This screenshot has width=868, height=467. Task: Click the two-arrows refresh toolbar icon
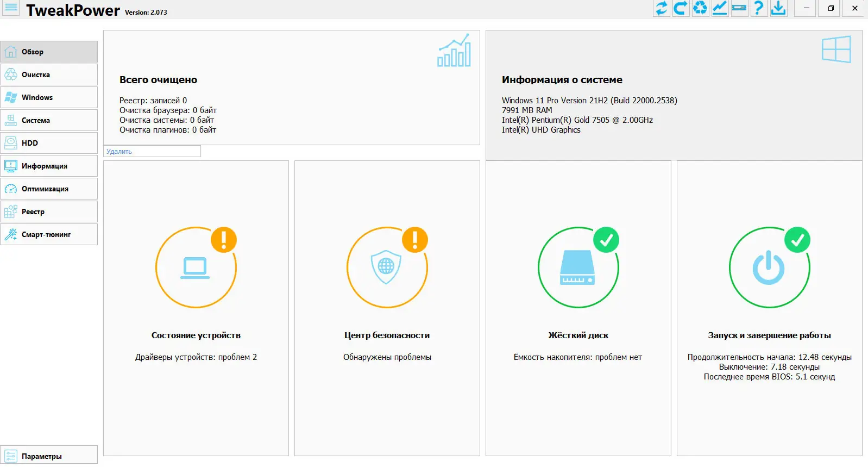[661, 8]
